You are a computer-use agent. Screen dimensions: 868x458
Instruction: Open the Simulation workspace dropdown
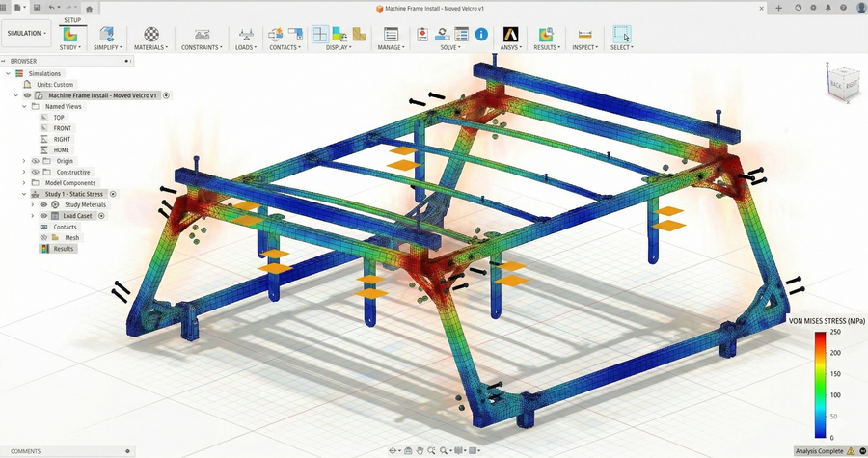tap(27, 34)
